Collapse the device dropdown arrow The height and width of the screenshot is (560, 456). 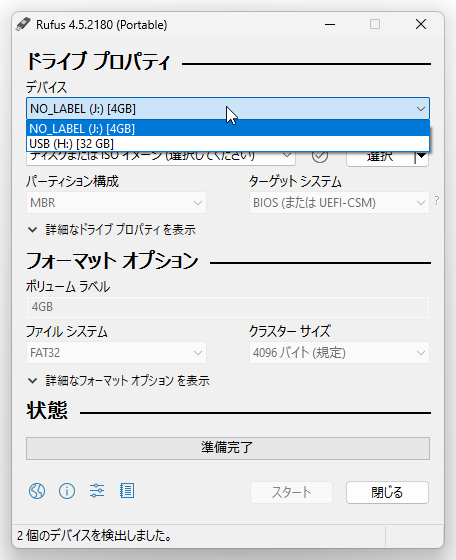pyautogui.click(x=421, y=109)
